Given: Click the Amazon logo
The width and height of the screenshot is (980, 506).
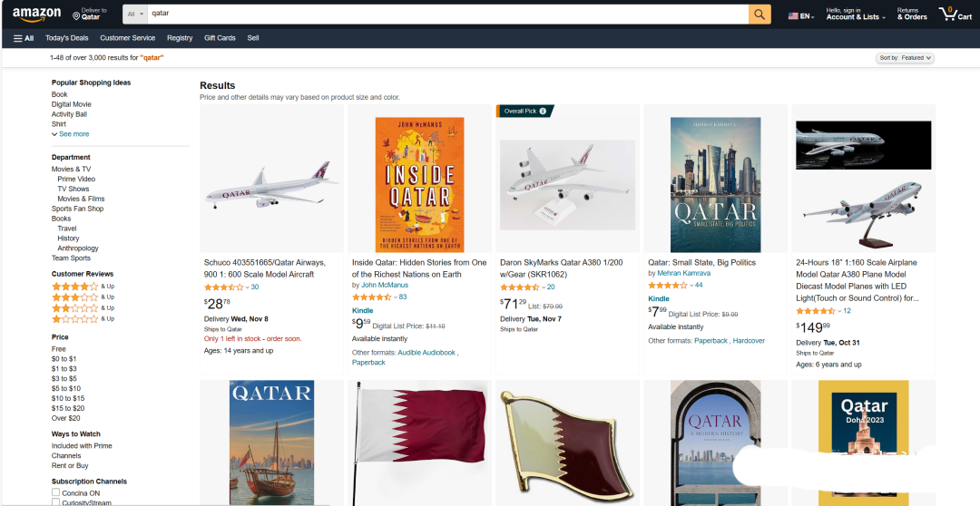Looking at the screenshot, I should 37,15.
